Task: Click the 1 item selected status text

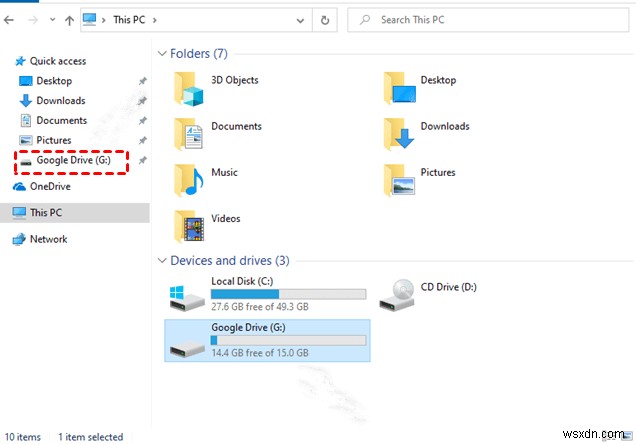Action: pyautogui.click(x=90, y=437)
